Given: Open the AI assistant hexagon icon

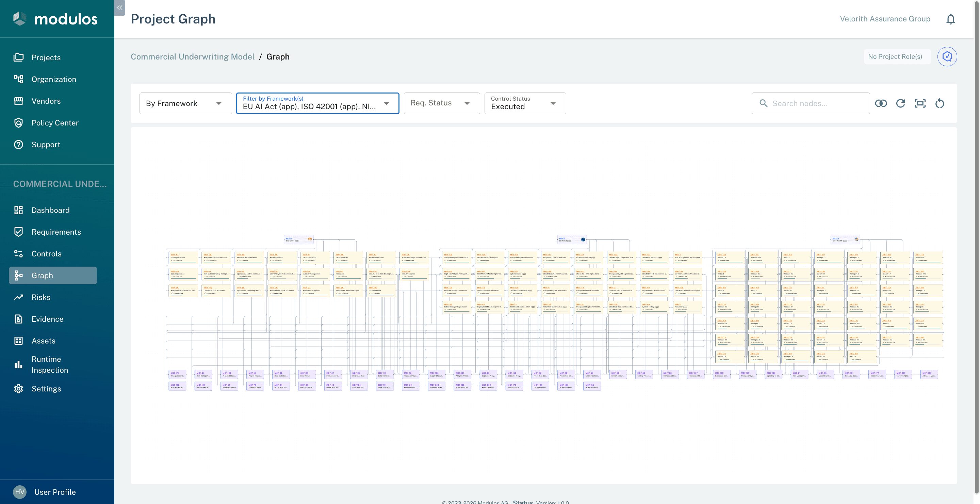Looking at the screenshot, I should click(x=947, y=57).
